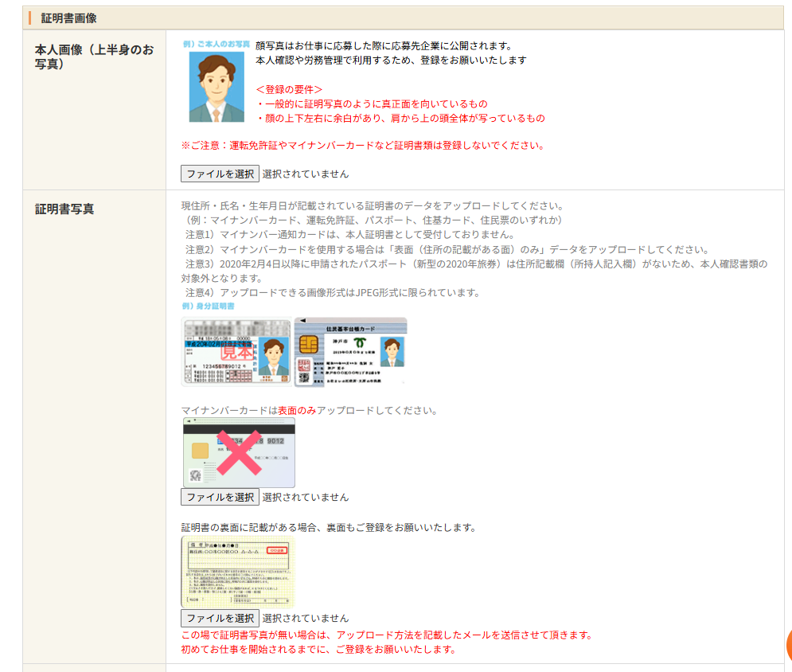Click the gold IC chip on 住基カード sample
The height and width of the screenshot is (672, 792).
[310, 344]
